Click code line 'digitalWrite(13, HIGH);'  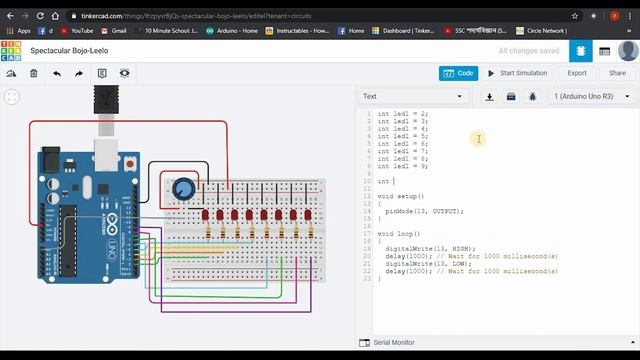(x=430, y=249)
